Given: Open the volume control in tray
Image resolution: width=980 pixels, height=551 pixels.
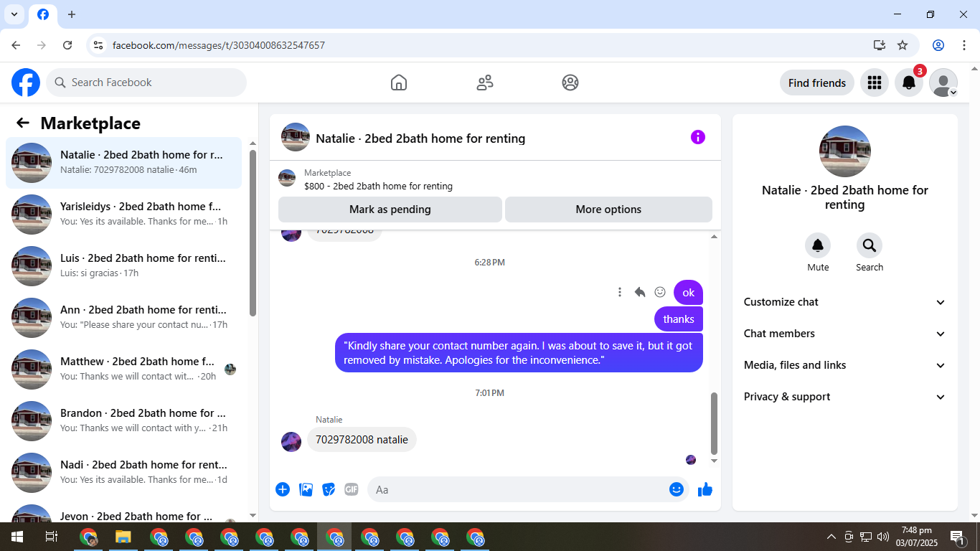Looking at the screenshot, I should (x=882, y=537).
